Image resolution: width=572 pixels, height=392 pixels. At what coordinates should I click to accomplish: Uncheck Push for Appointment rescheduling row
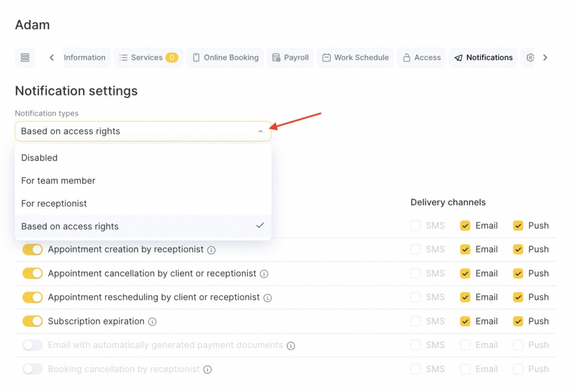518,297
